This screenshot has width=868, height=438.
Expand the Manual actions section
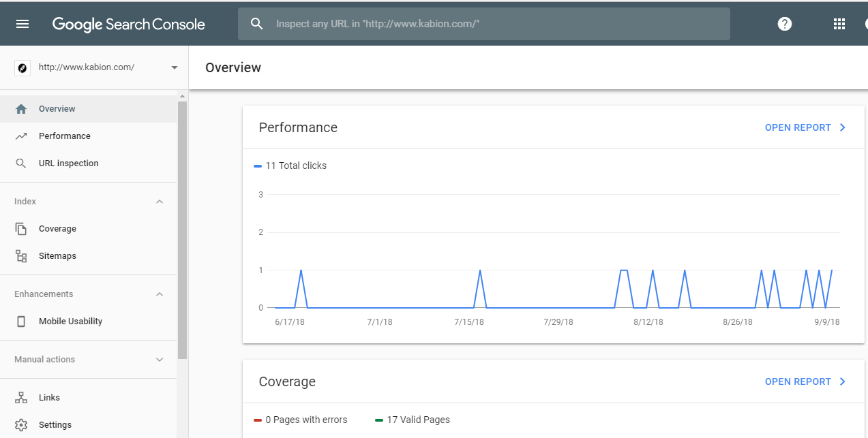pyautogui.click(x=160, y=360)
